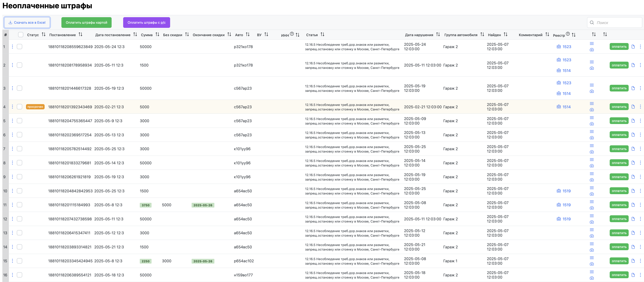The width and height of the screenshot is (644, 282).
Task: Open the document icon in row 1
Action: (633, 46)
